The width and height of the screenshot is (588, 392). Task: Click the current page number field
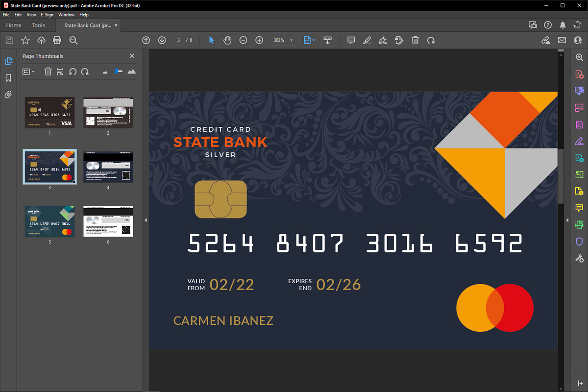[x=179, y=40]
